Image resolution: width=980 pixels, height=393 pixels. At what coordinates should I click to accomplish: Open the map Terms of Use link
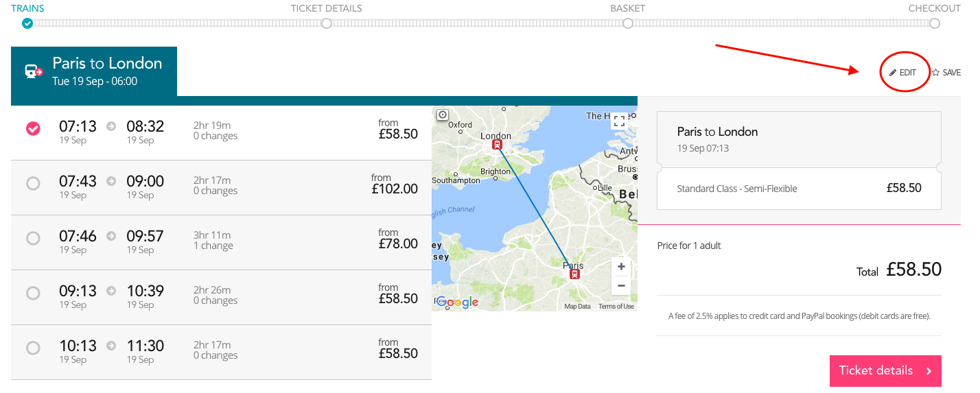click(x=616, y=307)
